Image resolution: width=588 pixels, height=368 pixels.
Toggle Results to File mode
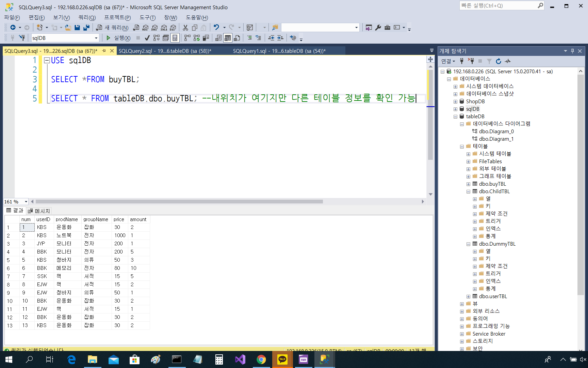[x=237, y=38]
